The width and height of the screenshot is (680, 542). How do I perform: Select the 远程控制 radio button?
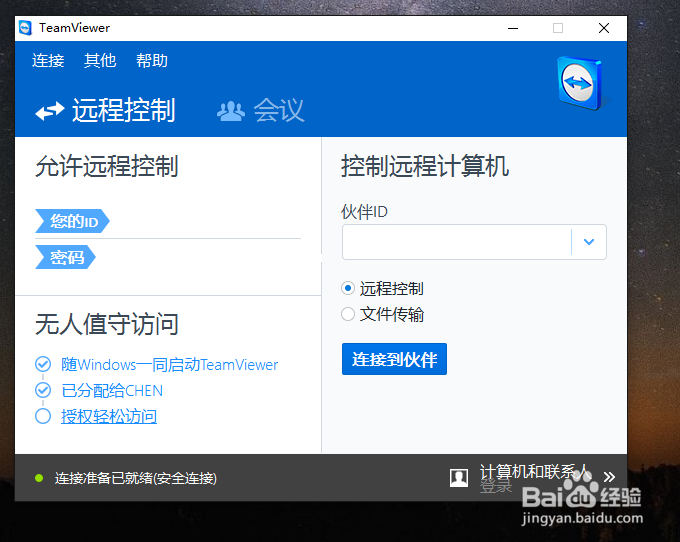348,288
